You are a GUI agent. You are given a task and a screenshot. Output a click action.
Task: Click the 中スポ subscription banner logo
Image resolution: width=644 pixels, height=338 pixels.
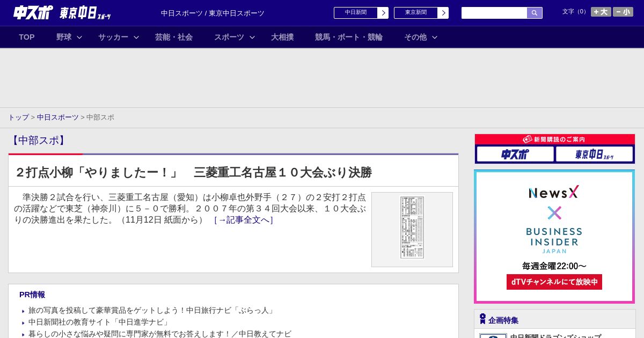(515, 155)
